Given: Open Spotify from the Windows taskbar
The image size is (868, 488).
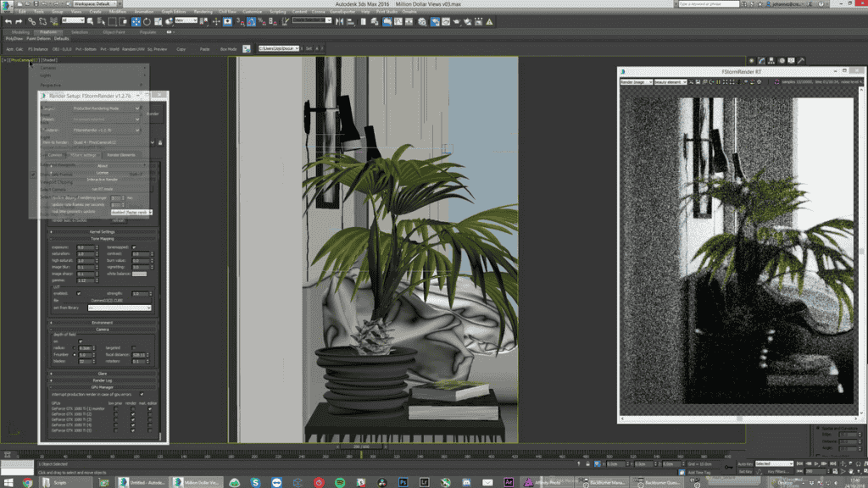Looking at the screenshot, I should tap(342, 482).
